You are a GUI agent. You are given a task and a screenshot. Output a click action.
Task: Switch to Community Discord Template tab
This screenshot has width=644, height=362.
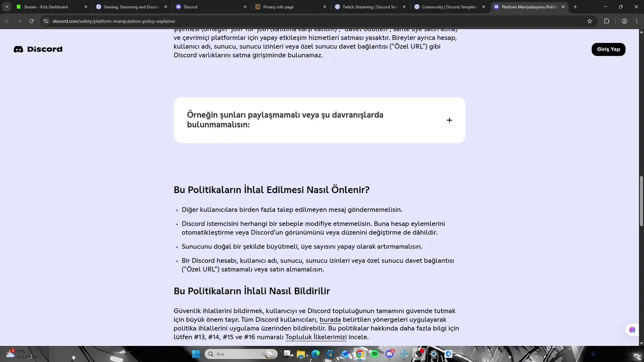tap(450, 7)
